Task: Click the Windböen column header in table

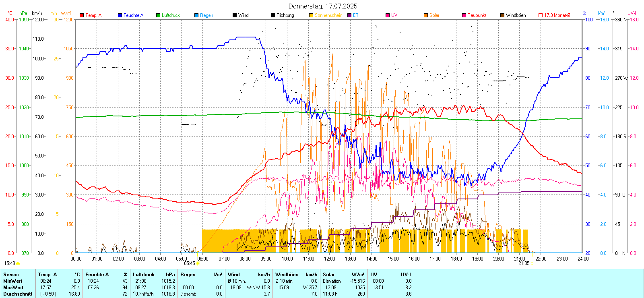Action: pyautogui.click(x=287, y=275)
